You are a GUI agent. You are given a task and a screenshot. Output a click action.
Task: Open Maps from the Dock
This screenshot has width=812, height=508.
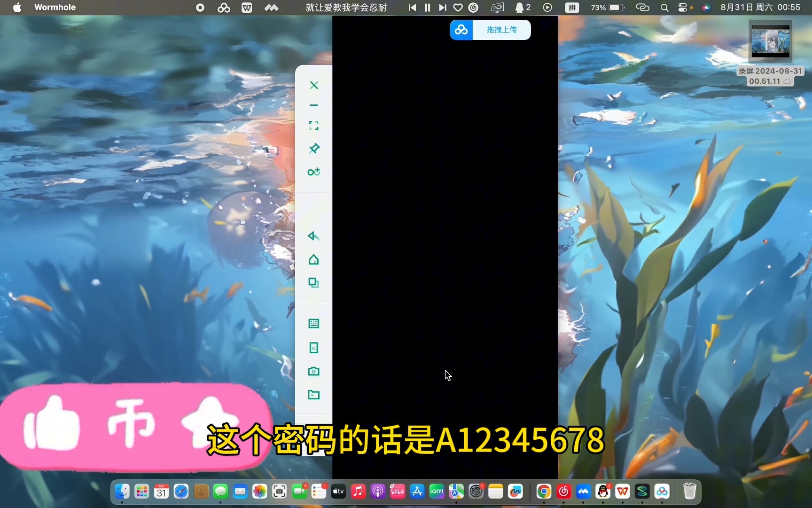point(456,492)
